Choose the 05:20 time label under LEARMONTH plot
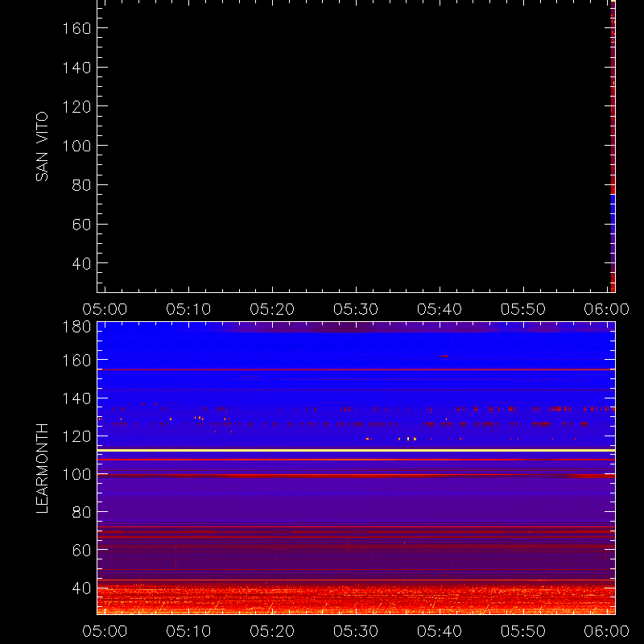644x644 pixels. coord(272,631)
